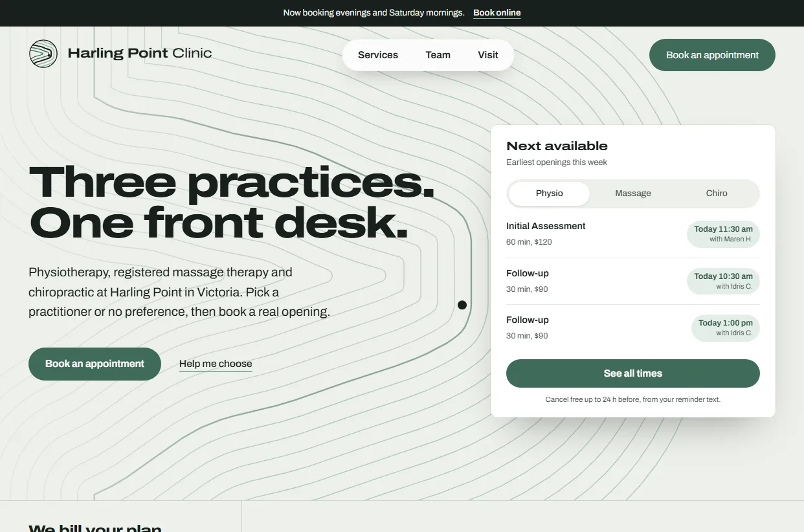Viewport: 804px width, 532px height.
Task: Click the 'Three practices. One front desk.' headline
Action: (x=232, y=202)
